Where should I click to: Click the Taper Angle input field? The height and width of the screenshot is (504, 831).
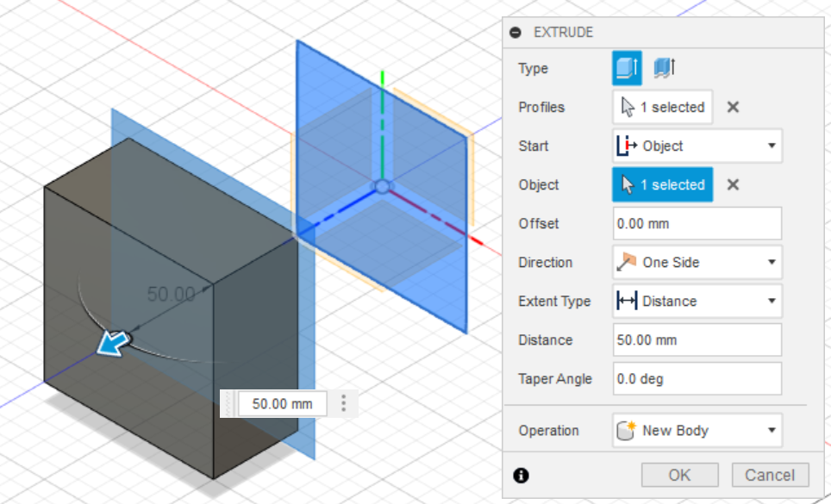697,378
